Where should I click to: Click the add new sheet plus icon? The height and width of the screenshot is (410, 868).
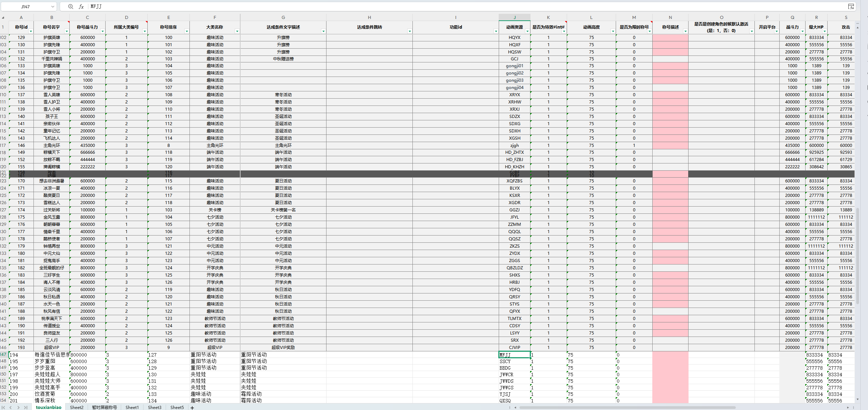pos(192,408)
